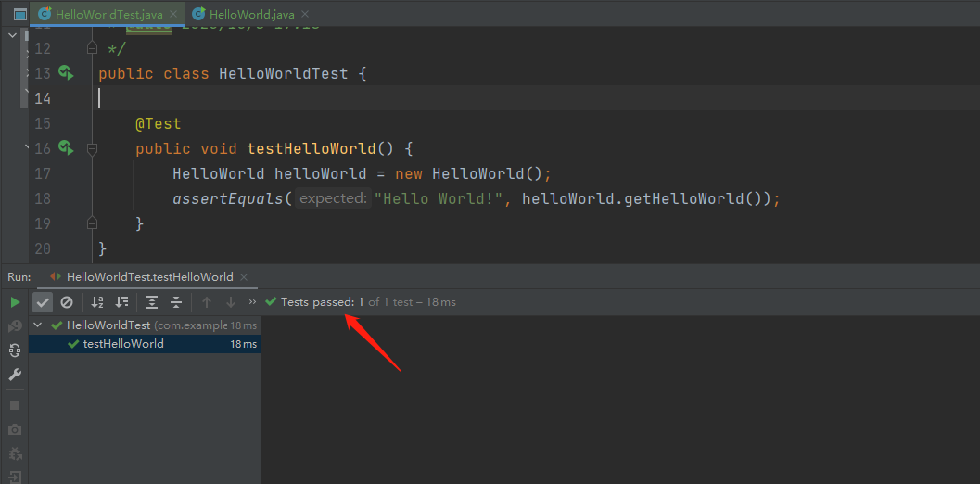Viewport: 980px width, 484px height.
Task: Click line number 17 in the gutter
Action: click(x=44, y=173)
